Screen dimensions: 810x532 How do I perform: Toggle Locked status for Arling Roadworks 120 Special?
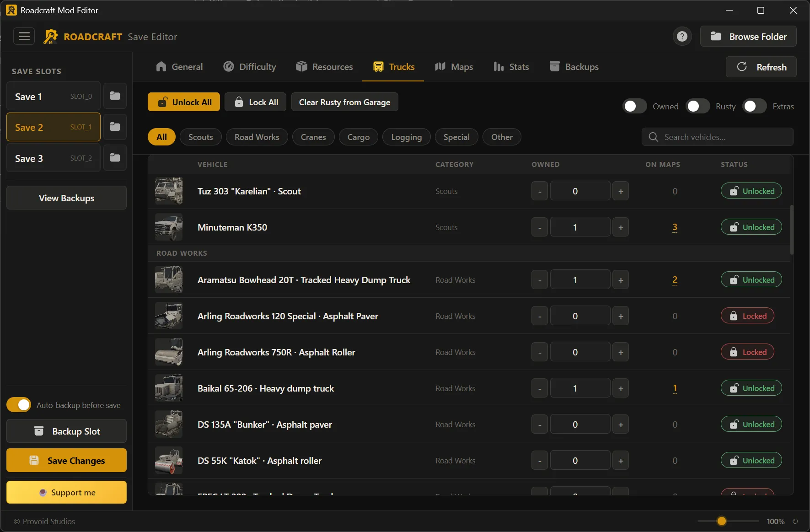(x=747, y=316)
